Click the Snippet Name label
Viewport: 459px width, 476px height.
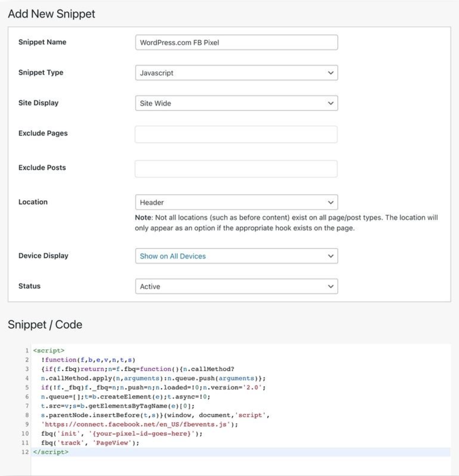click(42, 42)
